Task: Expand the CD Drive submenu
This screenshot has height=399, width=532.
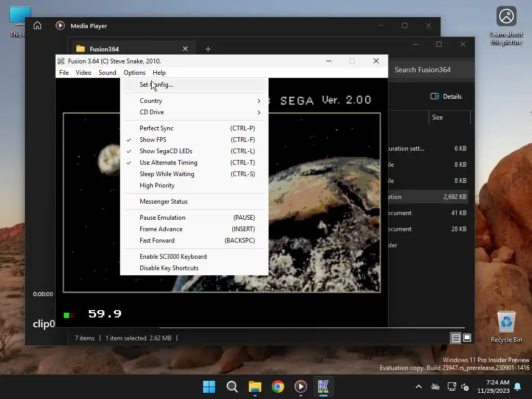Action: pos(194,112)
